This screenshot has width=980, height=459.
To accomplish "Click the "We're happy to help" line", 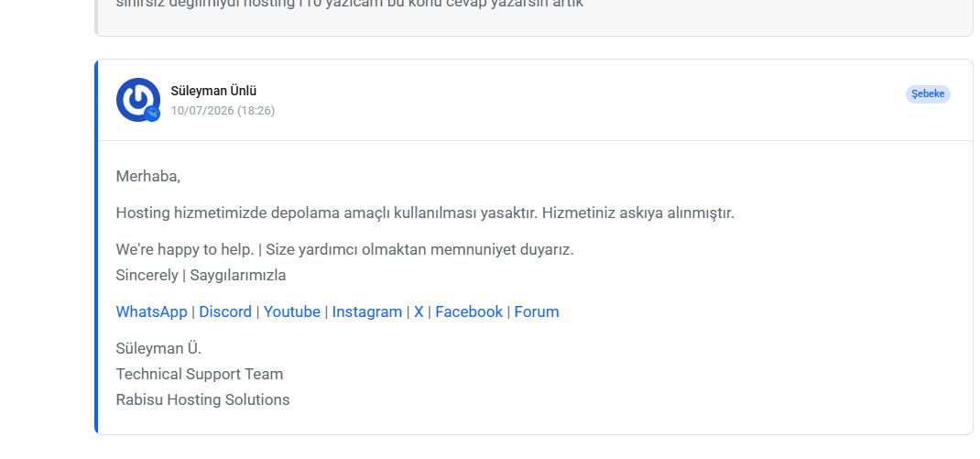I will pos(344,249).
